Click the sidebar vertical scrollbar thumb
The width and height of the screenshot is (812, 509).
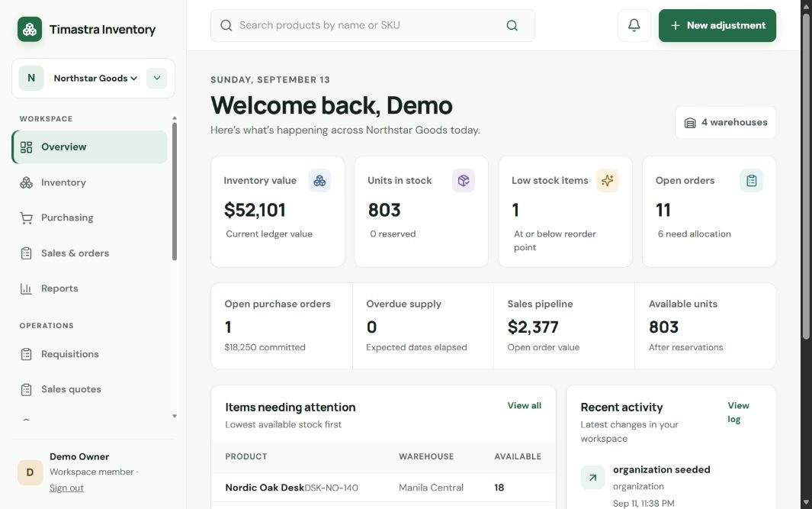pos(175,192)
